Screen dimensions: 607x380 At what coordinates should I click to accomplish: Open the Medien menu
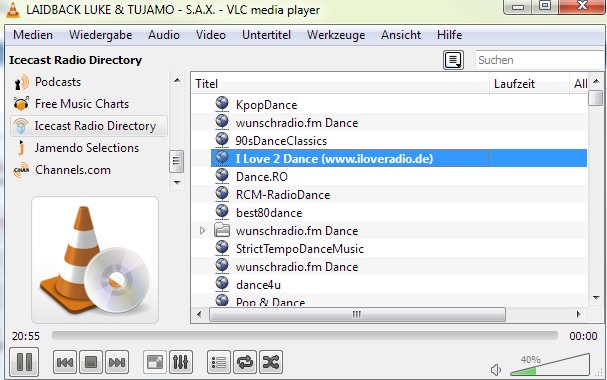pos(33,35)
